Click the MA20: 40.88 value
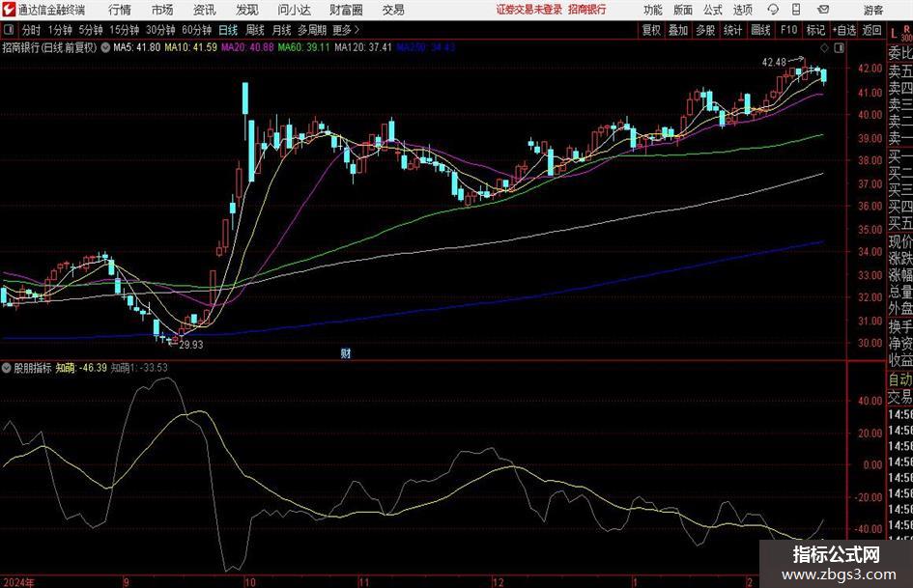The width and height of the screenshot is (913, 588). 247,47
